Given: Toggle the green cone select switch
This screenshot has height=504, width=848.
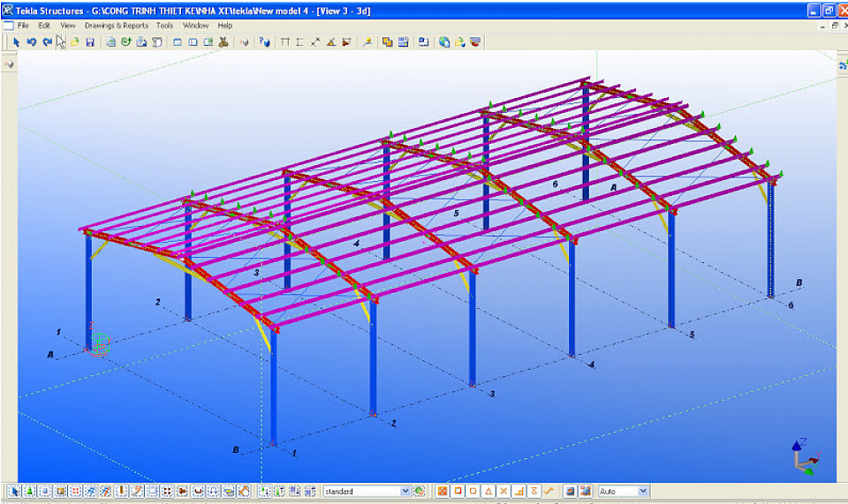Looking at the screenshot, I should pyautogui.click(x=30, y=491).
